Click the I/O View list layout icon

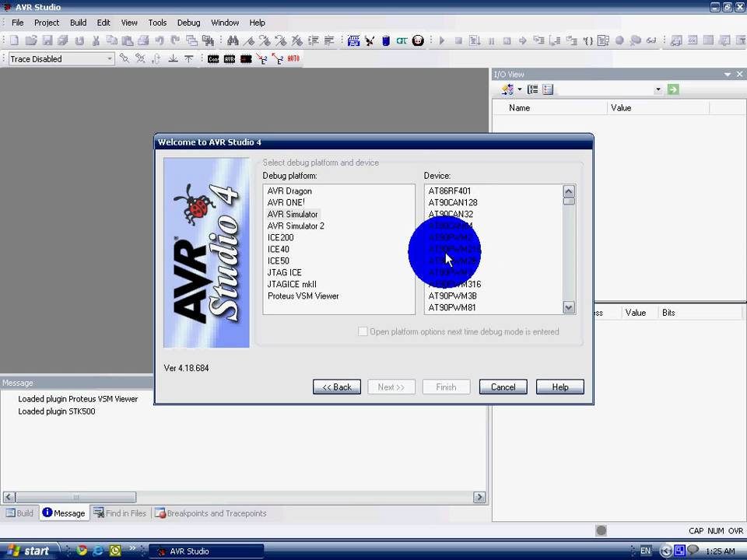coord(548,89)
